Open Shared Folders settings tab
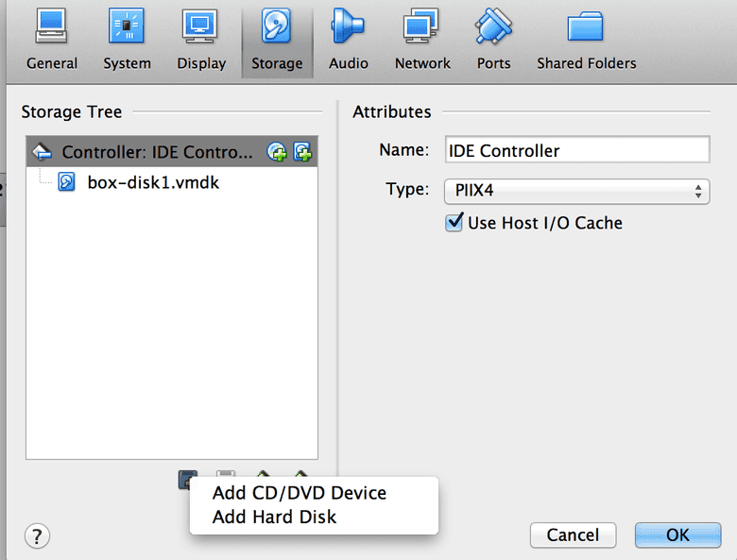Screen dimensions: 737x560 click(586, 42)
